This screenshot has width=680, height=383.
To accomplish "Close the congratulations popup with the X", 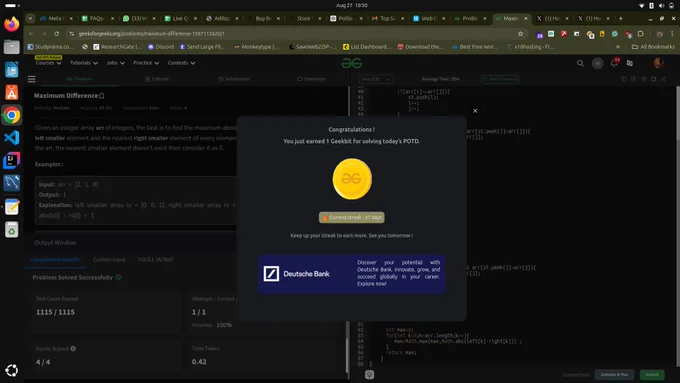I will pos(475,111).
